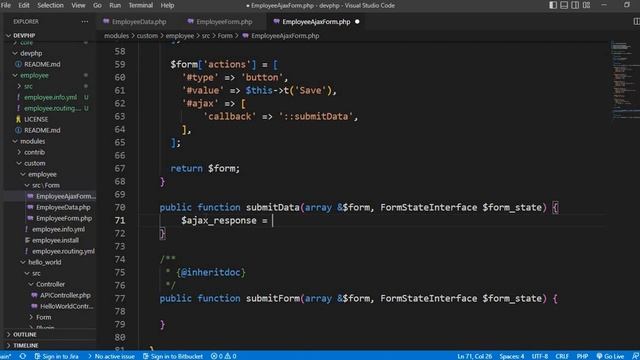The image size is (640, 360).
Task: Toggle primary sidebar layout icon
Action: pyautogui.click(x=553, y=5)
